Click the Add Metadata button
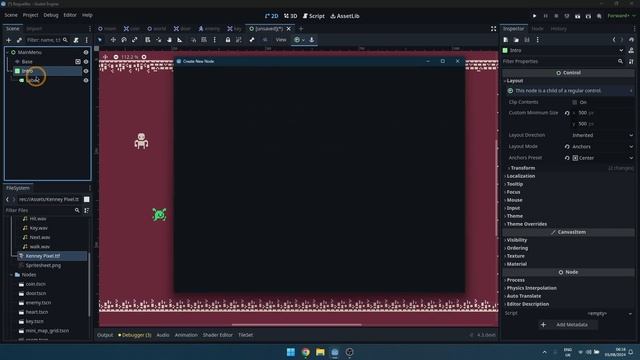This screenshot has width=640, height=360. 567,324
